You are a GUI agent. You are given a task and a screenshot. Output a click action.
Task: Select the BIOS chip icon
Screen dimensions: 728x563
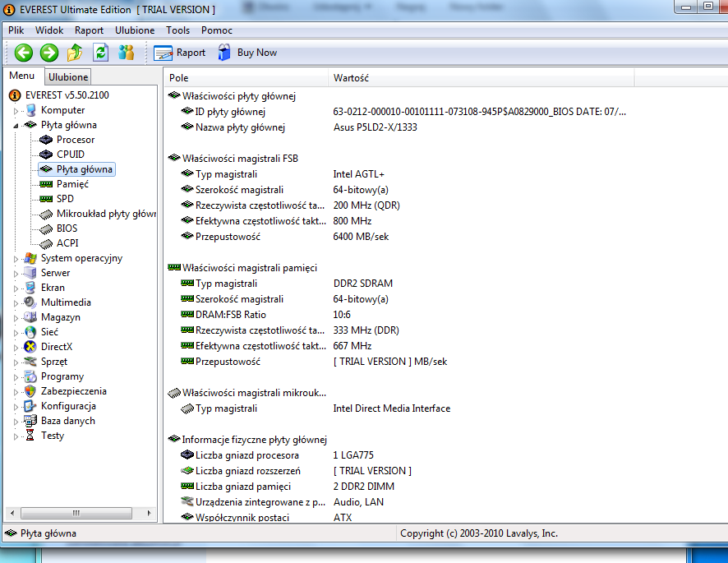click(x=46, y=229)
